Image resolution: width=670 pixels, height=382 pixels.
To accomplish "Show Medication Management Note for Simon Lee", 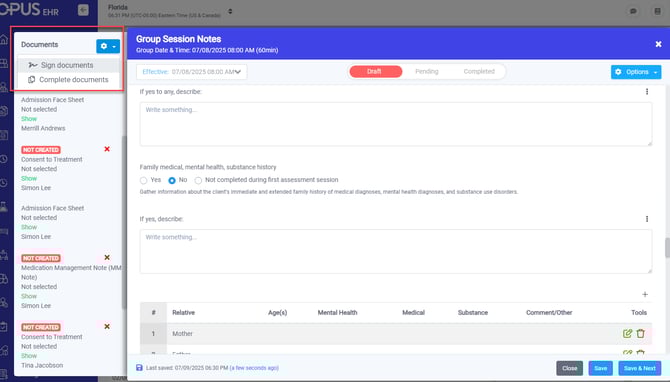I will click(29, 296).
